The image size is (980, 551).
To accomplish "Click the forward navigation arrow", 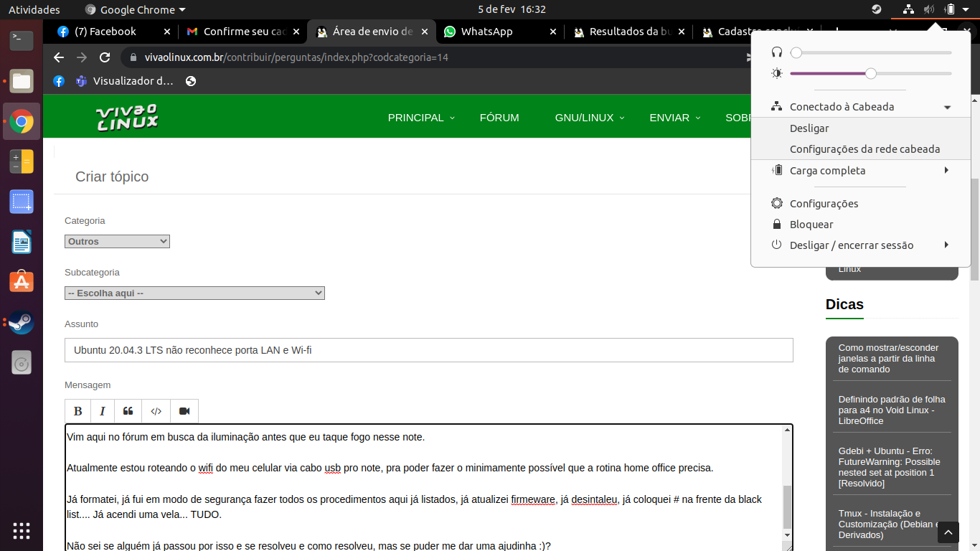I will pyautogui.click(x=82, y=57).
